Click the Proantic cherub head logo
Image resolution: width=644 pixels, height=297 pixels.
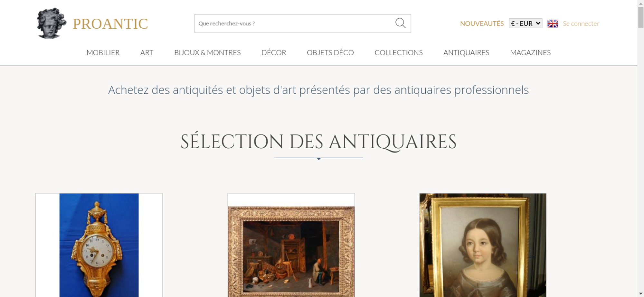point(52,23)
